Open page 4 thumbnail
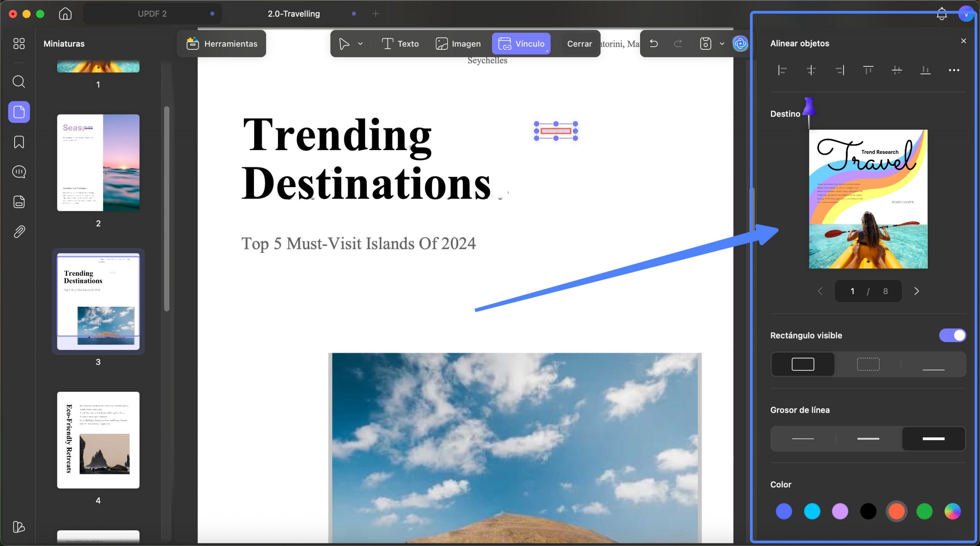The width and height of the screenshot is (980, 546). (x=98, y=440)
